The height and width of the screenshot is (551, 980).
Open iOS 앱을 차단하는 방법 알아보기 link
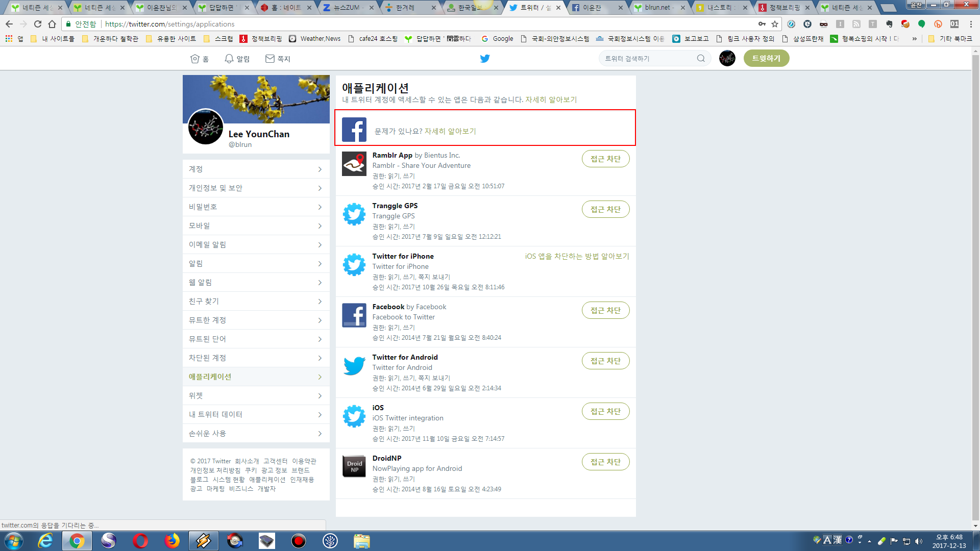pyautogui.click(x=577, y=256)
